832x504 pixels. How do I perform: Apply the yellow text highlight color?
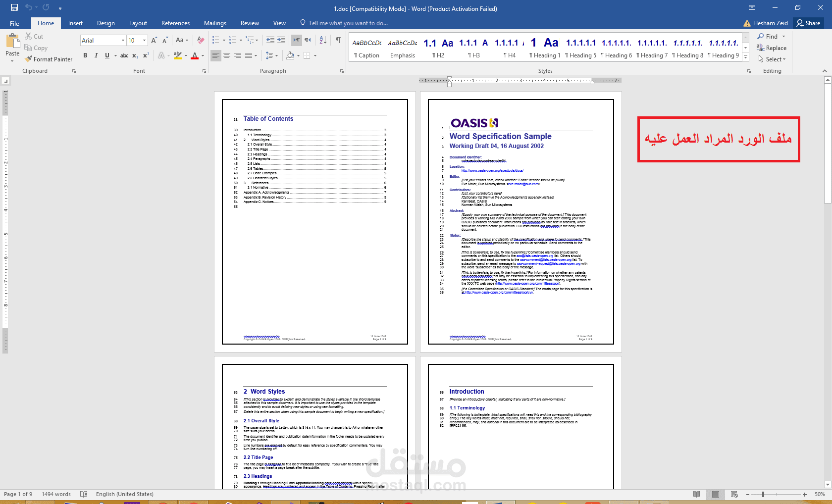coord(178,55)
